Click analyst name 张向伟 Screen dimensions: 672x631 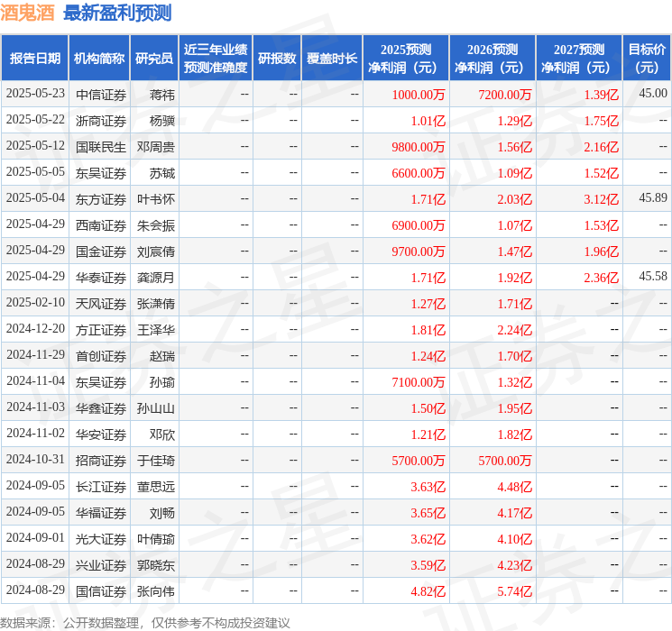[x=156, y=591]
